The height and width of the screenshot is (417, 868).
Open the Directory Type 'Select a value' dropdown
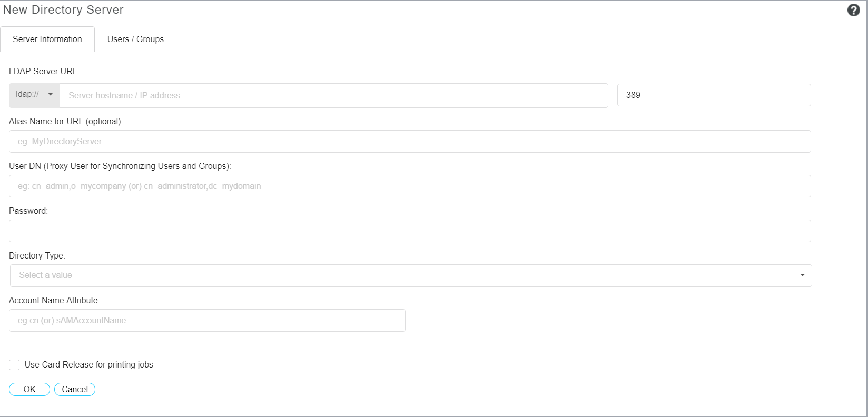[411, 275]
